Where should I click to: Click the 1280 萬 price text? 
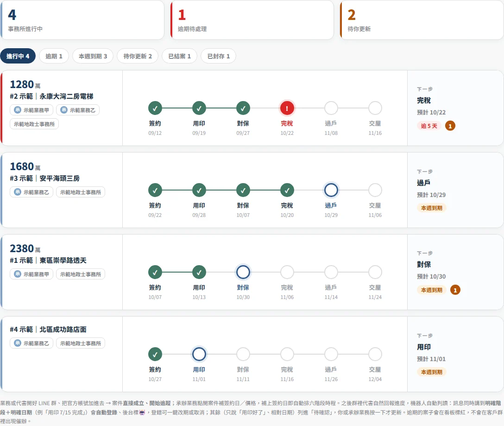25,84
